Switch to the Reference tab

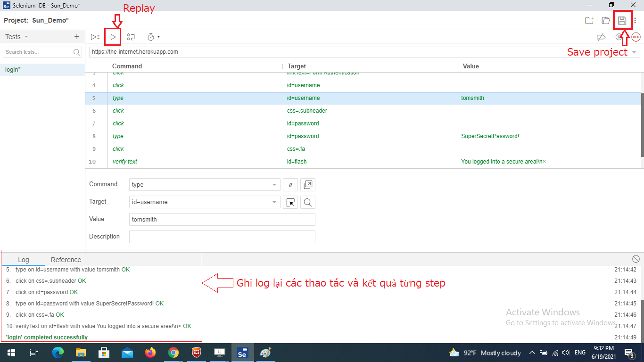66,260
